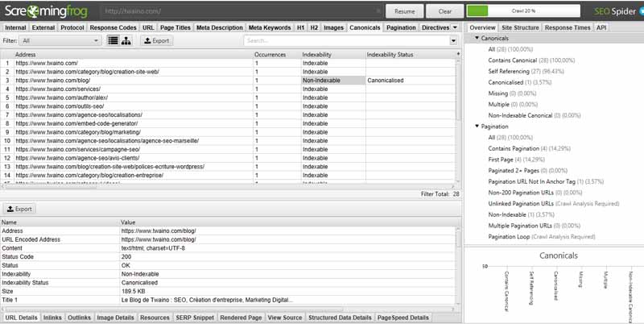
Task: Open the search options dropdown arrow
Action: 453,41
